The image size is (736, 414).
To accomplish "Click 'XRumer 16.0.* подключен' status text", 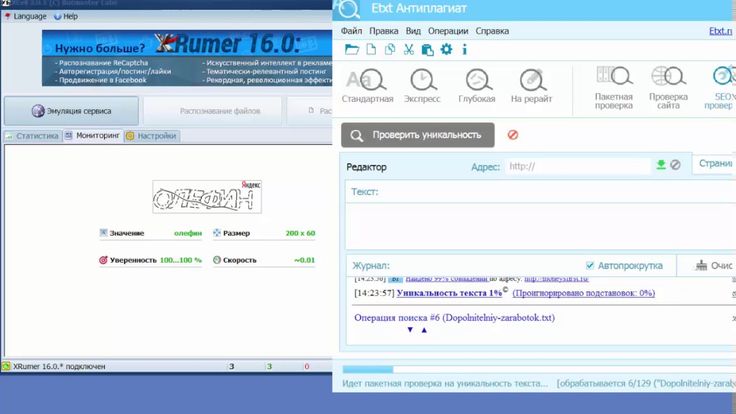I will [59, 367].
